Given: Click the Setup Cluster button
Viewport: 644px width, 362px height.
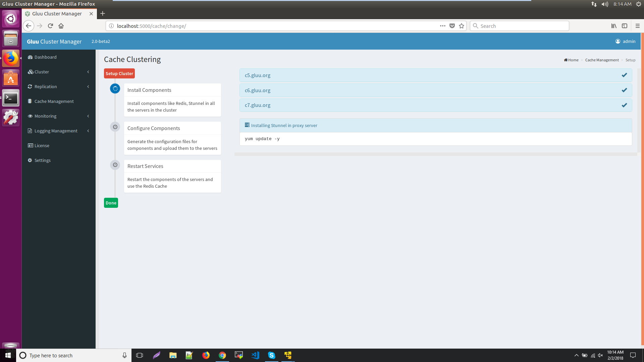Looking at the screenshot, I should [x=119, y=73].
